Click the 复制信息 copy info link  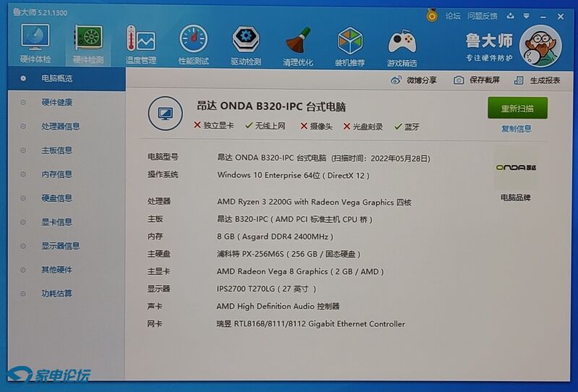pos(516,129)
